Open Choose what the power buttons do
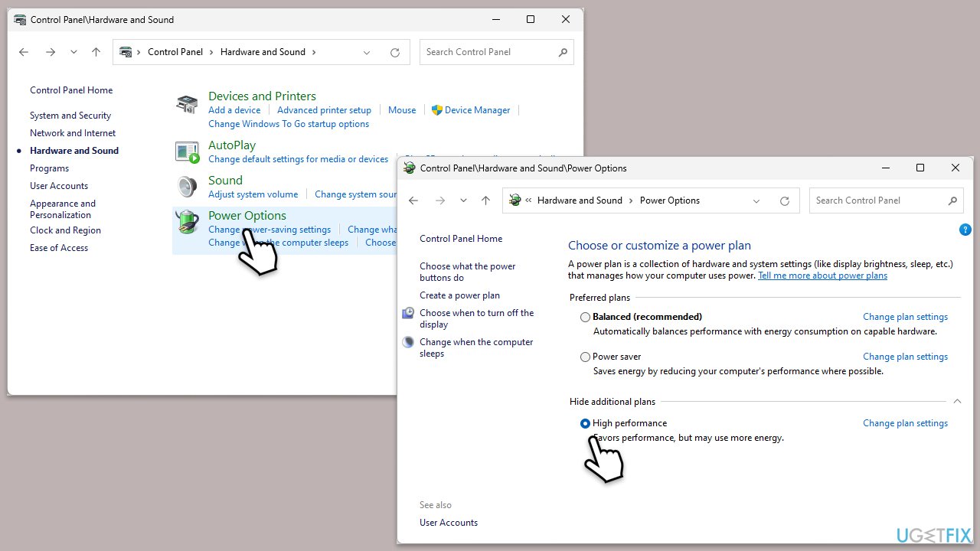The height and width of the screenshot is (551, 980). tap(468, 272)
